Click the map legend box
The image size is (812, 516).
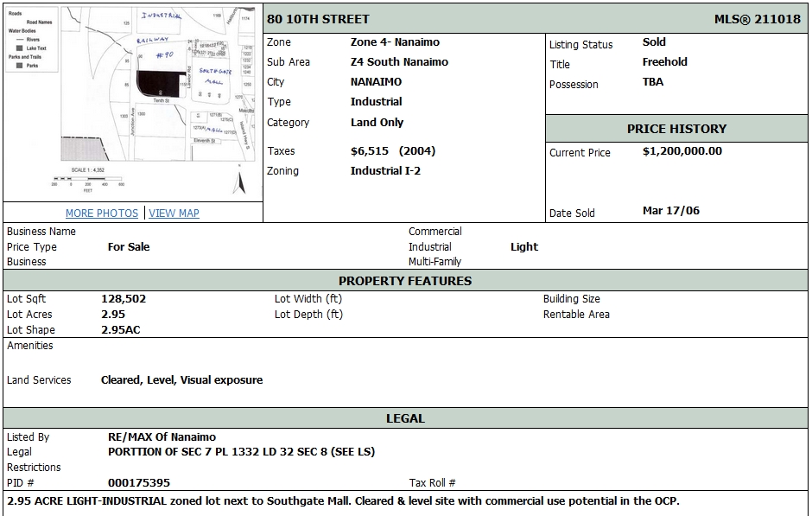coord(32,40)
